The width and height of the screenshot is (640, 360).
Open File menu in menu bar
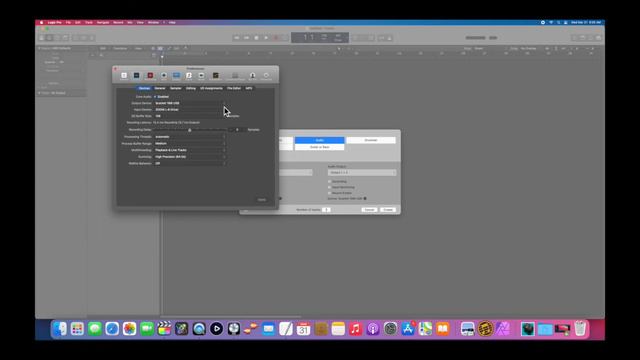(x=68, y=22)
